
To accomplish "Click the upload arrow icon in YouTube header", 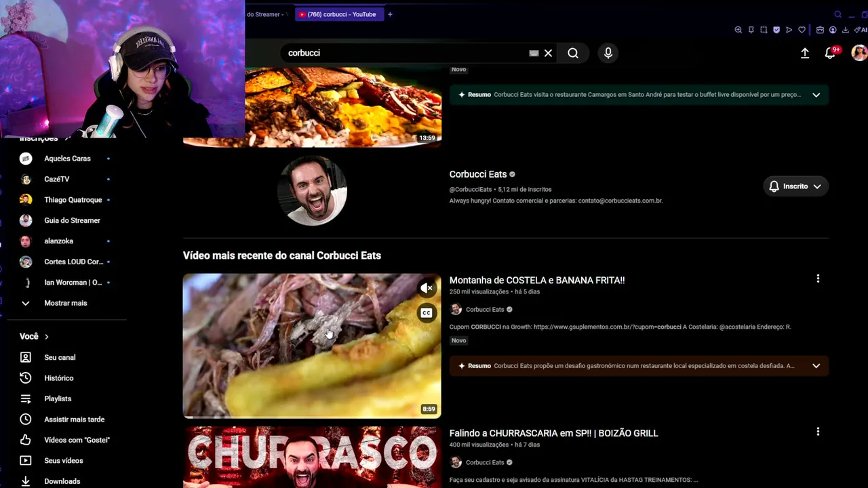I will (805, 53).
